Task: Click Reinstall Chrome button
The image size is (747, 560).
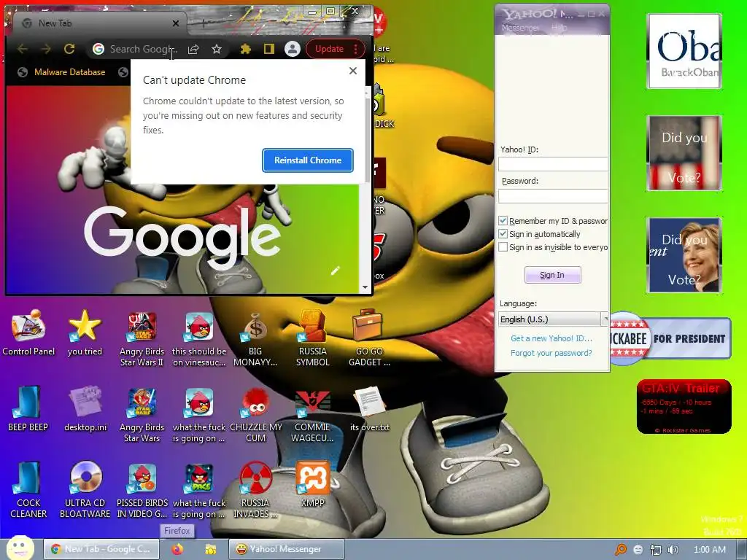Action: (x=308, y=160)
